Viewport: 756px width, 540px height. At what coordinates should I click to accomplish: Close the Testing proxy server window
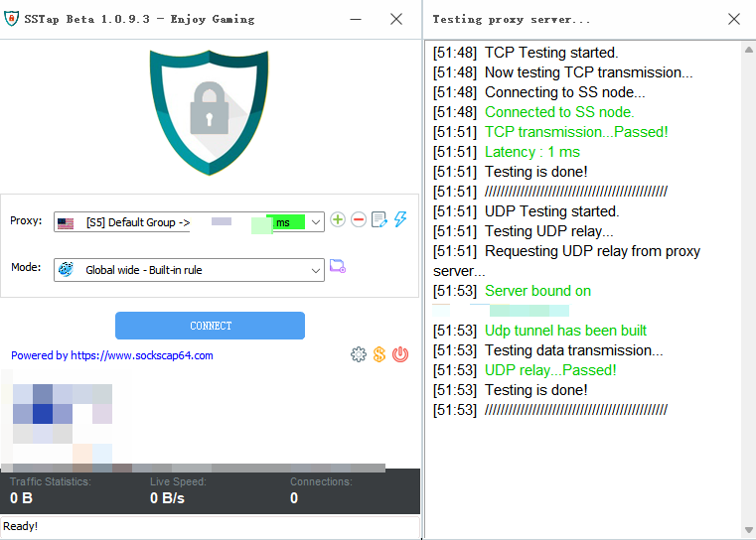click(x=734, y=19)
